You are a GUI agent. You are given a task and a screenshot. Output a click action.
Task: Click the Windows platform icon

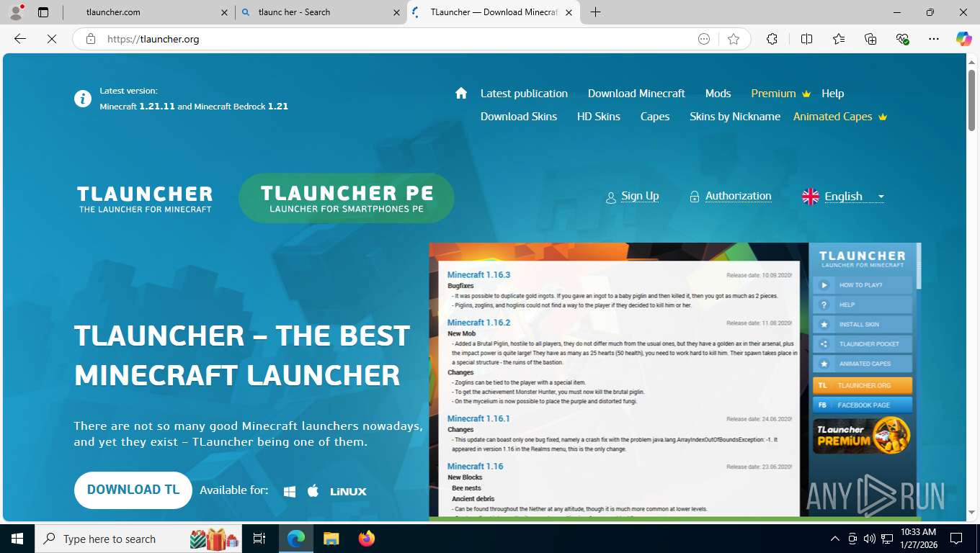[290, 491]
